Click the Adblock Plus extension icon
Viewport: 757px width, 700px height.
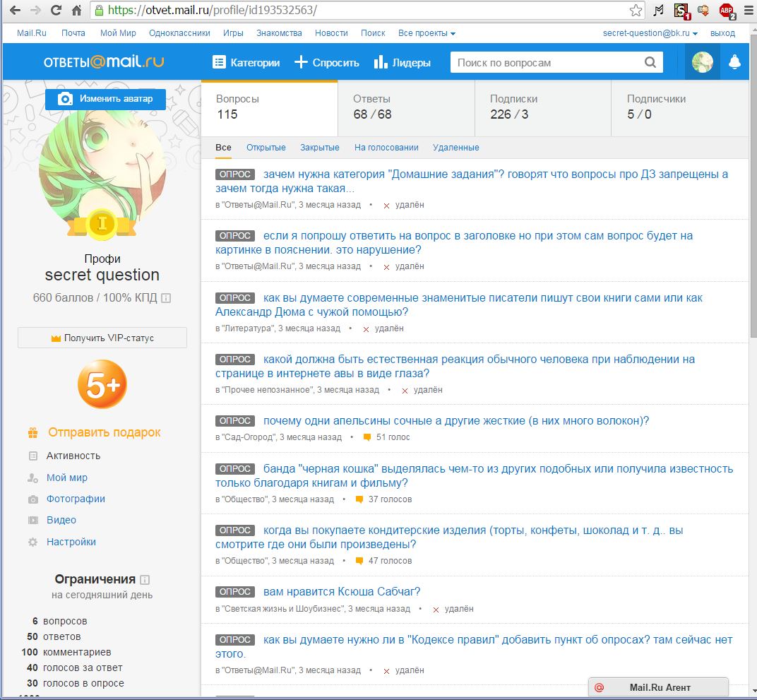pyautogui.click(x=726, y=11)
